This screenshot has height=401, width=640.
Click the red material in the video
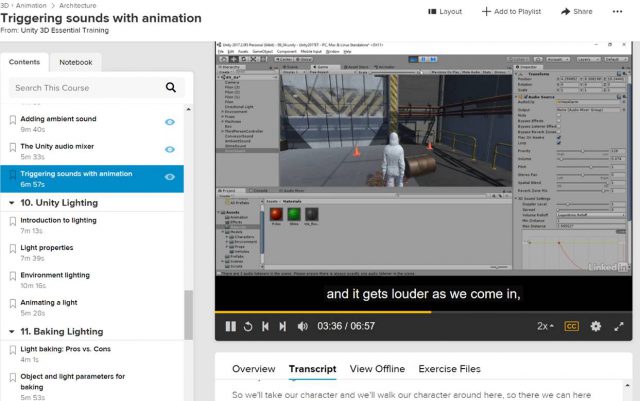click(x=276, y=214)
